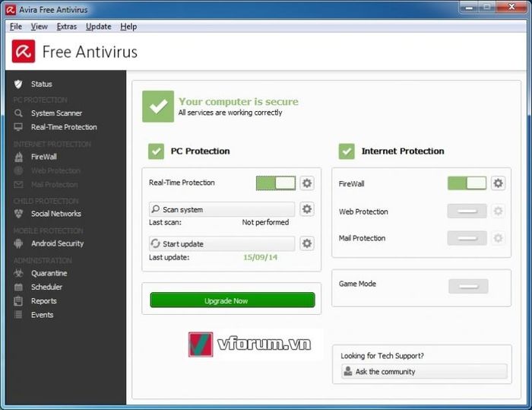Screen dimensions: 532x410
Task: Click the Avira icon in the title bar
Action: tap(11, 10)
